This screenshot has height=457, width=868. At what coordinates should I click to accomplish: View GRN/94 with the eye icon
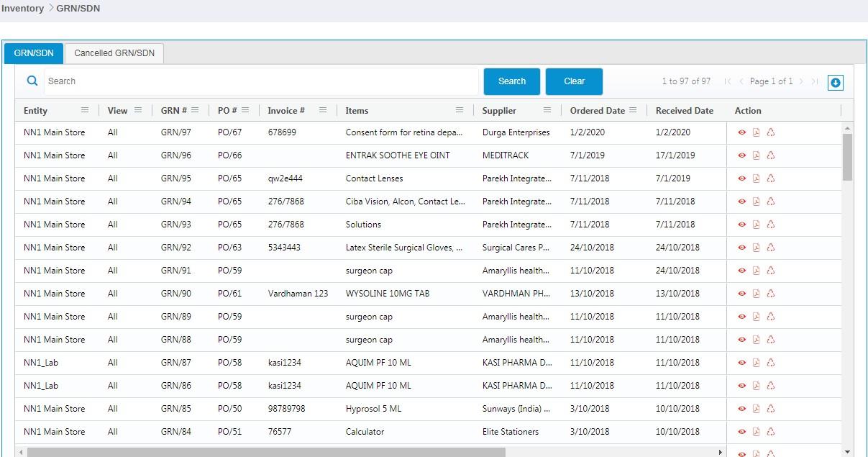(742, 202)
